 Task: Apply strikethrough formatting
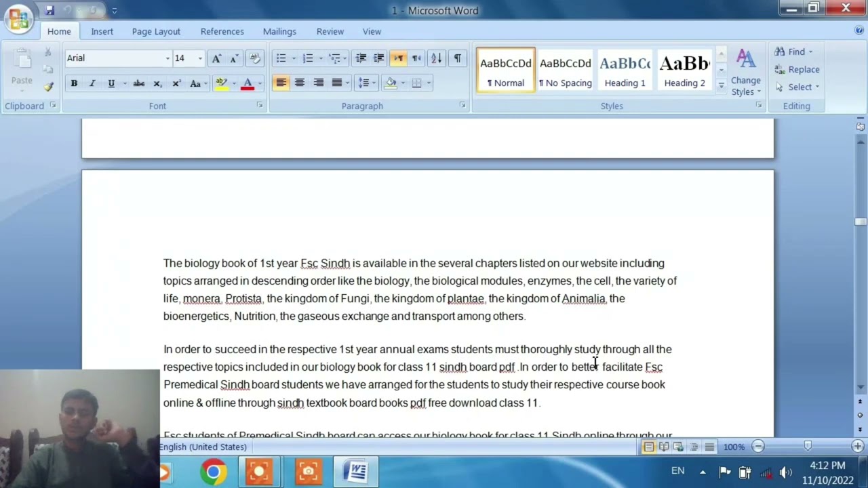click(x=138, y=83)
